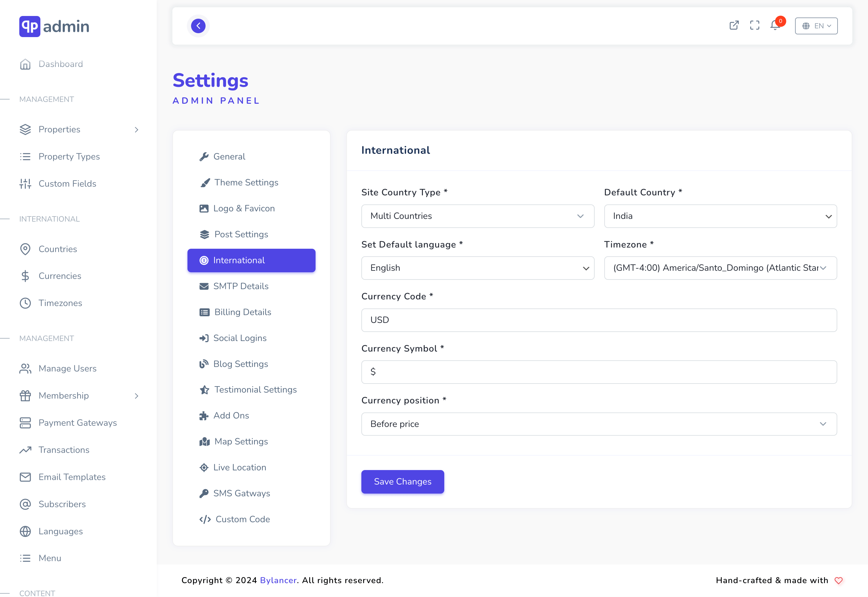Expand the Properties submenu chevron
Screen dimensions: 868x597
tap(137, 129)
